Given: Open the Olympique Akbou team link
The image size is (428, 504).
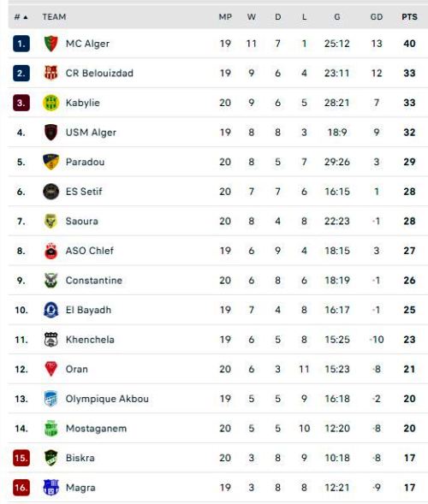Looking at the screenshot, I should 107,399.
